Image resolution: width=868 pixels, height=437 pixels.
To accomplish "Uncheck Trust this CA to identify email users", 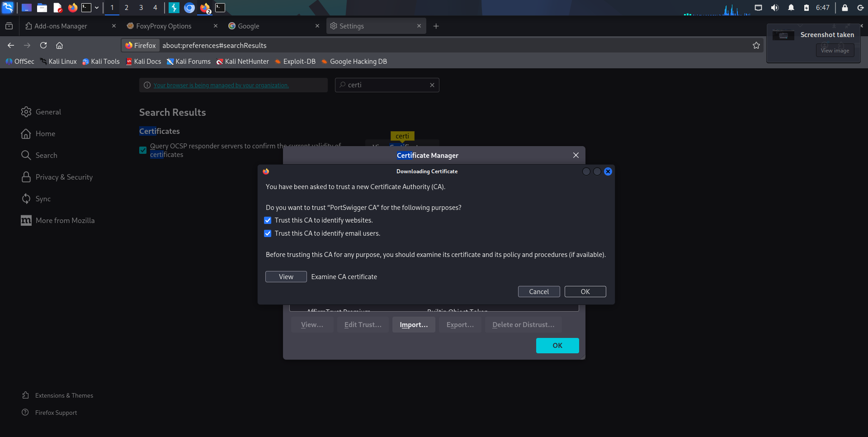I will pyautogui.click(x=268, y=233).
